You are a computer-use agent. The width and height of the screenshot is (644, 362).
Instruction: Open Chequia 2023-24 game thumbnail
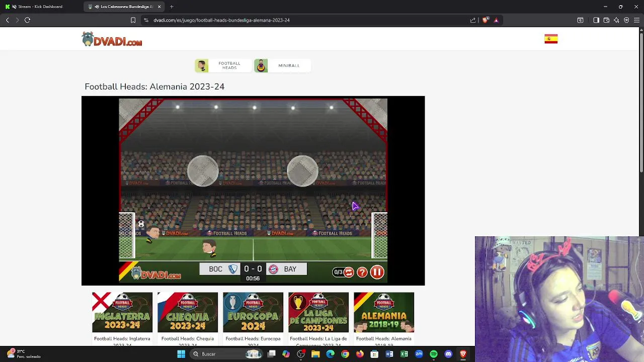[188, 312]
